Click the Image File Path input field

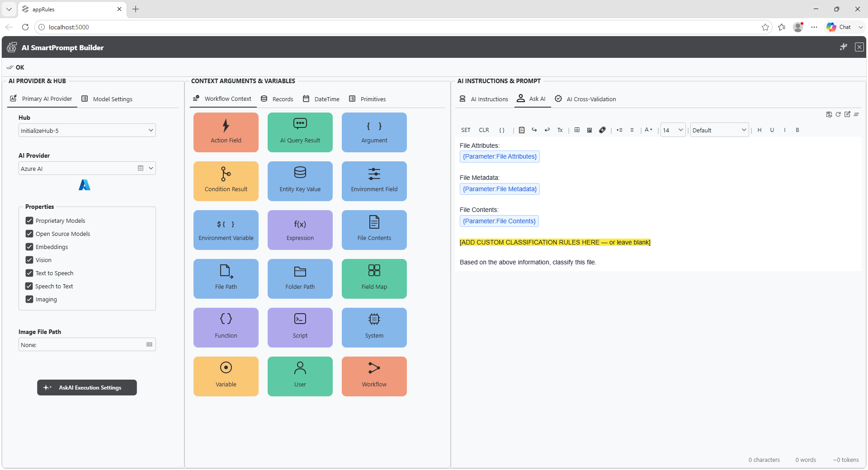click(87, 345)
